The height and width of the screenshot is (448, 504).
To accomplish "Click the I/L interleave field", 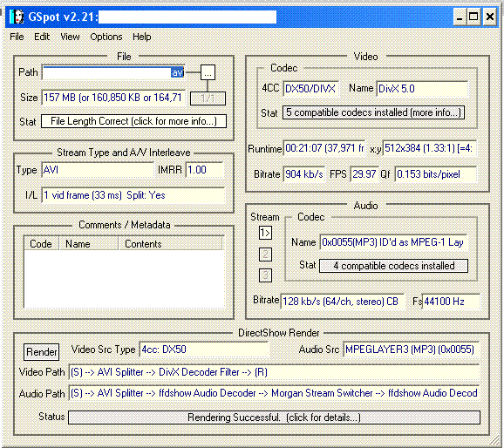I will click(x=133, y=195).
